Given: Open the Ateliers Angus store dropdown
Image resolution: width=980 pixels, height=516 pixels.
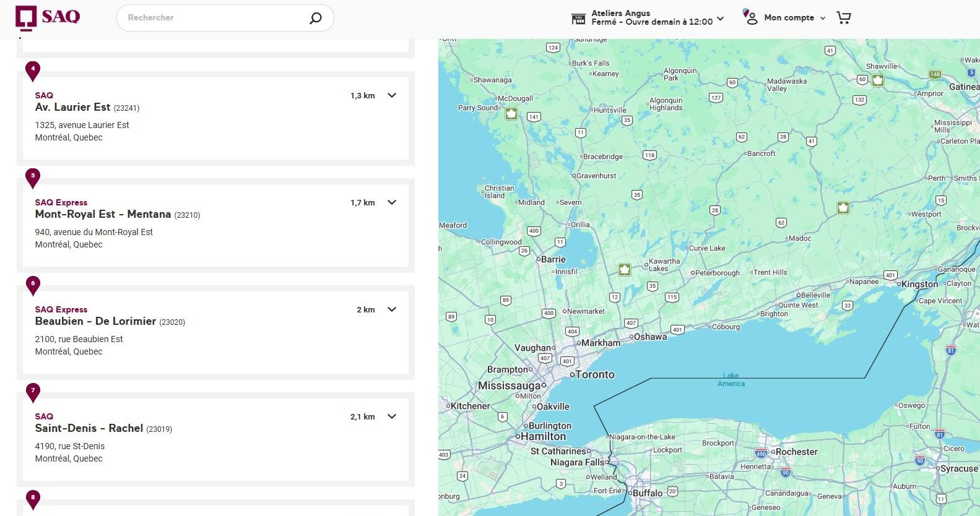Looking at the screenshot, I should tap(720, 19).
